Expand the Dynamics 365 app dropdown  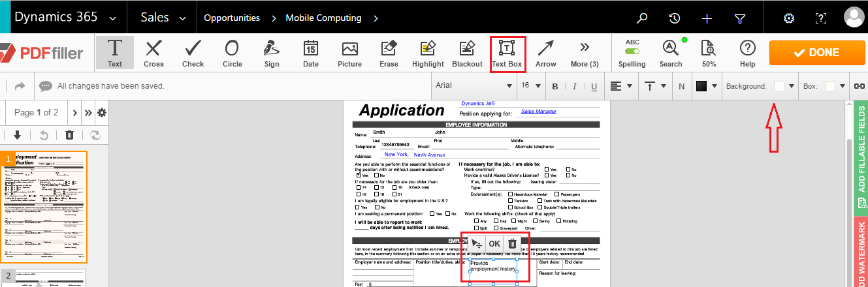(x=114, y=18)
